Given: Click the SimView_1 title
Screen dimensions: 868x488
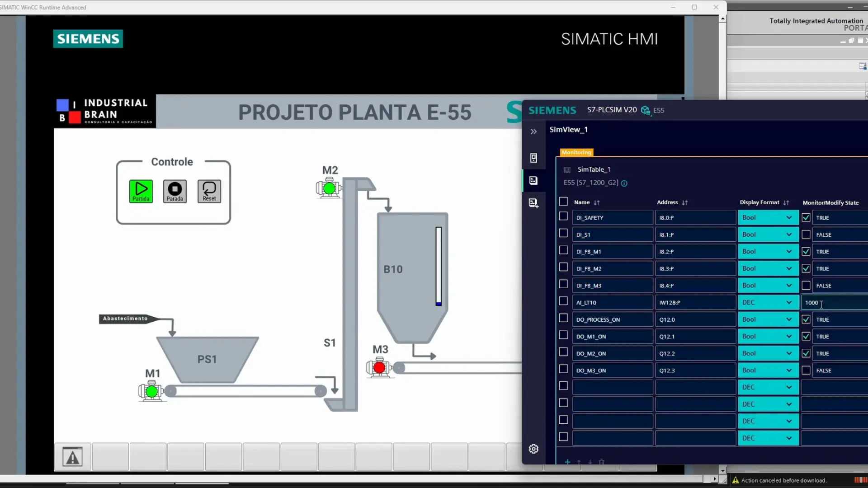Looking at the screenshot, I should [568, 130].
